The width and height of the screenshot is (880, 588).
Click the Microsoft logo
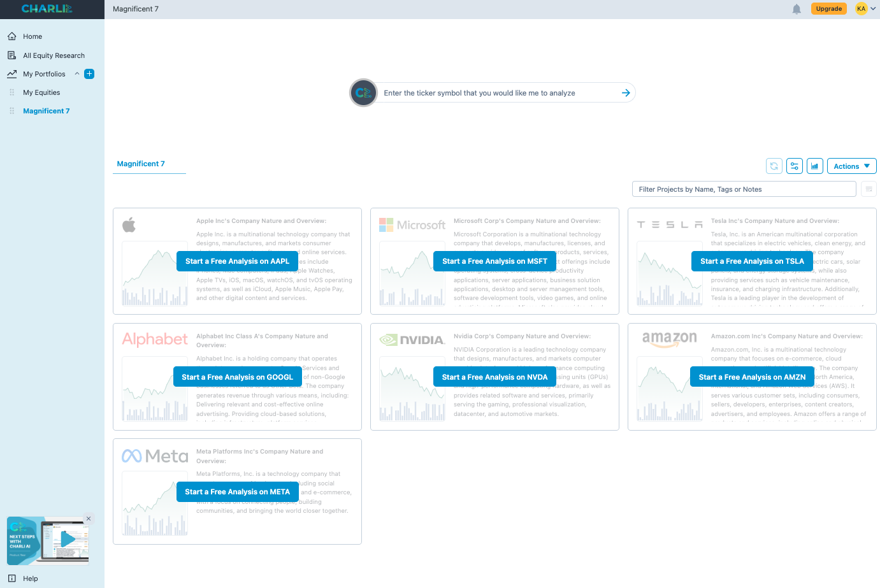tap(412, 225)
